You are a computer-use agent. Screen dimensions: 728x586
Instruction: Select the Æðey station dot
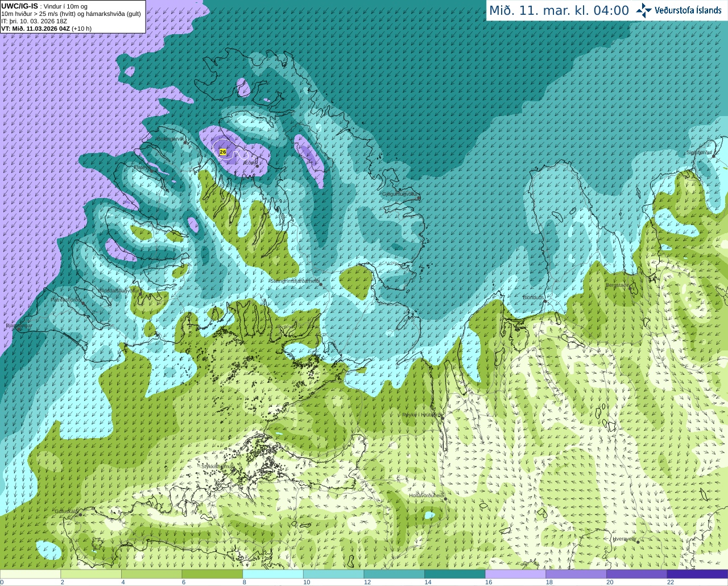pos(257,166)
